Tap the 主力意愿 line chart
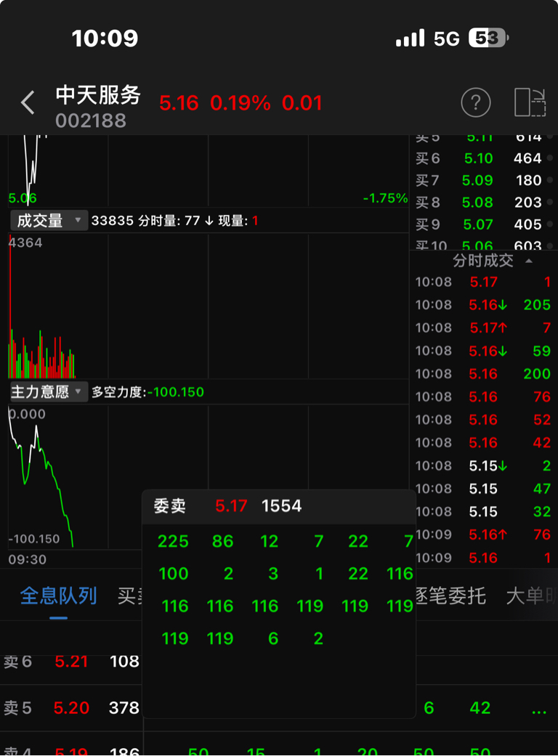The height and width of the screenshot is (756, 558). (x=209, y=477)
